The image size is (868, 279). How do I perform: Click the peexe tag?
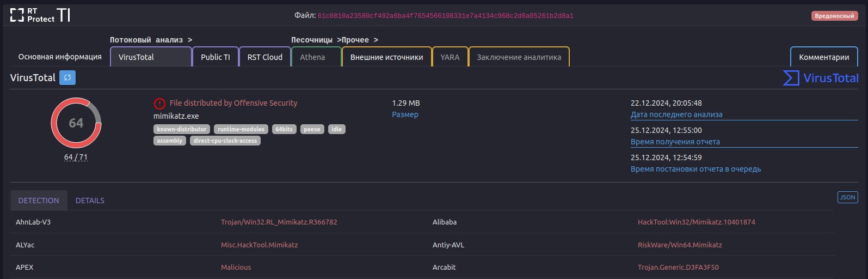tap(312, 129)
